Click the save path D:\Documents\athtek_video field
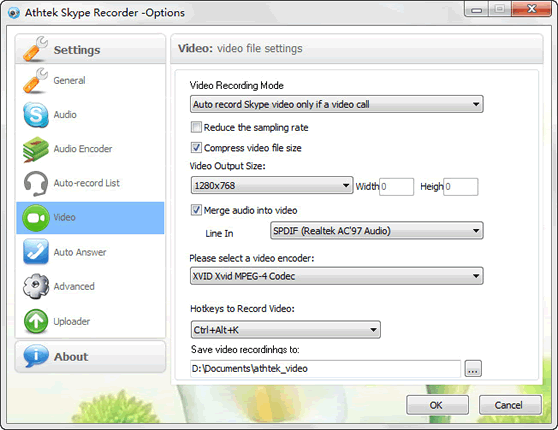Screen dimensions: 558x430 [325, 368]
